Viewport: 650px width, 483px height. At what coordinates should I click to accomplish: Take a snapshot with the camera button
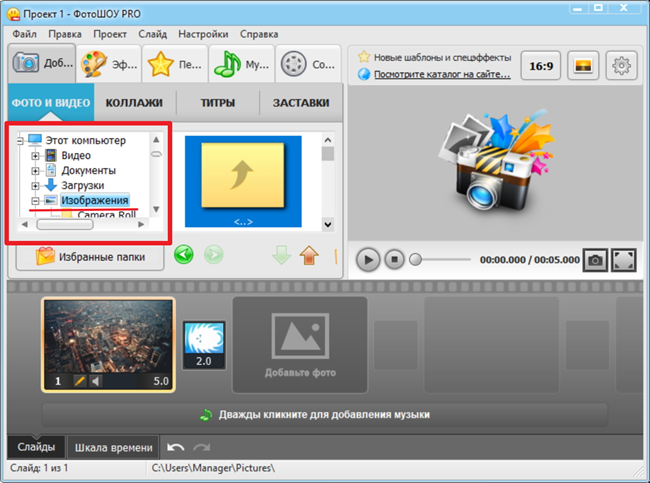pos(595,260)
